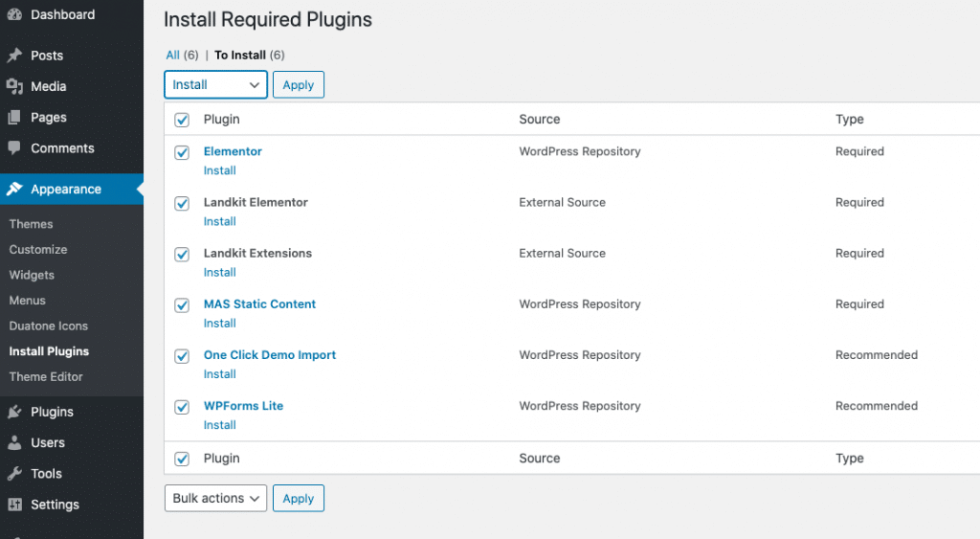Image resolution: width=980 pixels, height=539 pixels.
Task: Click the Comments speech bubble icon
Action: click(14, 148)
